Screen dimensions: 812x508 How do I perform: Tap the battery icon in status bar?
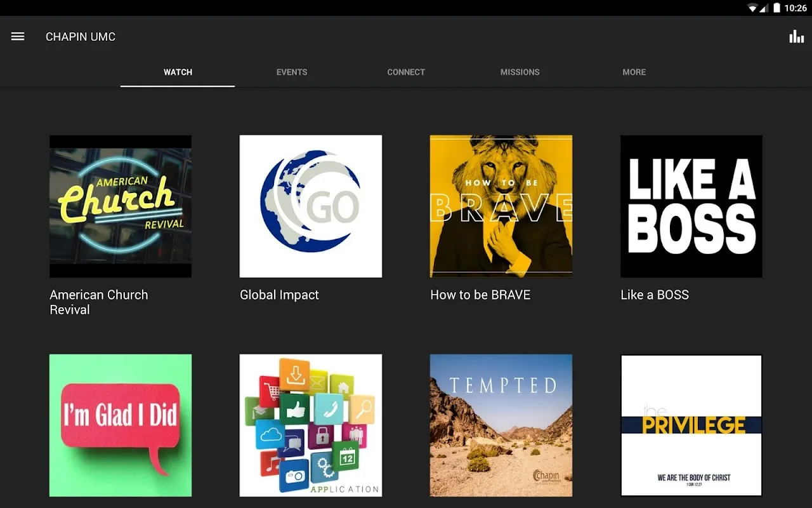(776, 8)
